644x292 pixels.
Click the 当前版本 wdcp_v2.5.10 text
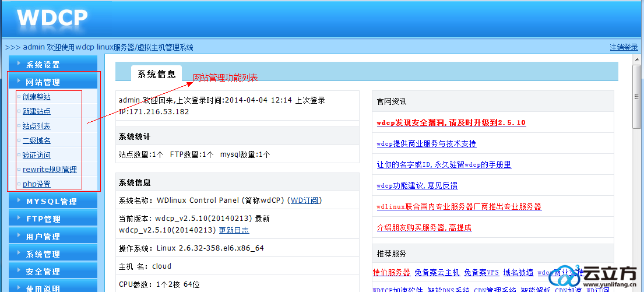[194, 224]
